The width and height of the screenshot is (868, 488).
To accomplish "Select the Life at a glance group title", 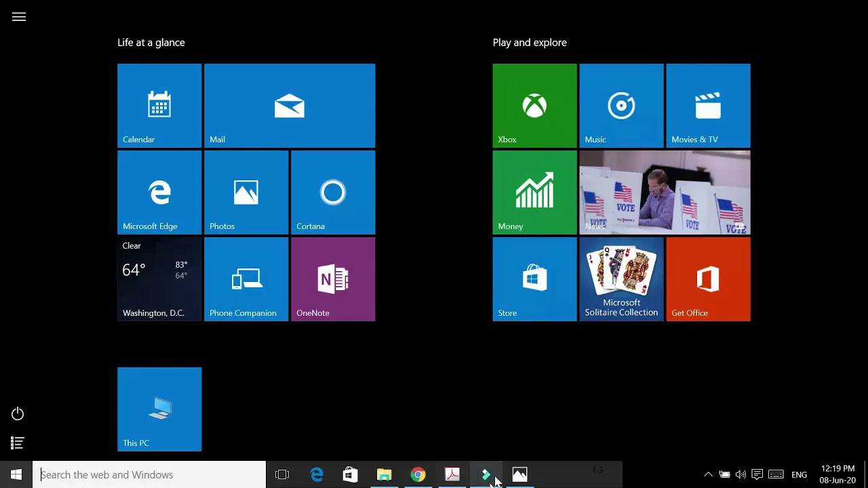I will [x=151, y=43].
